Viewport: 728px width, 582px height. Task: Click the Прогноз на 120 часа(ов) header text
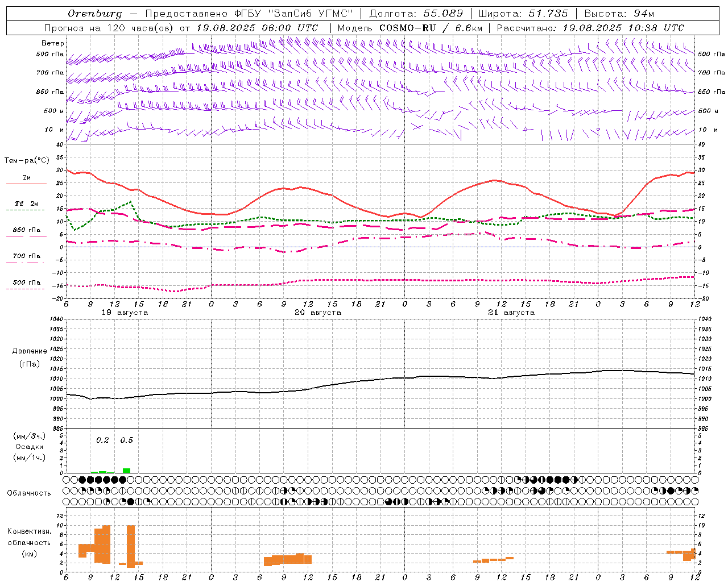[109, 28]
